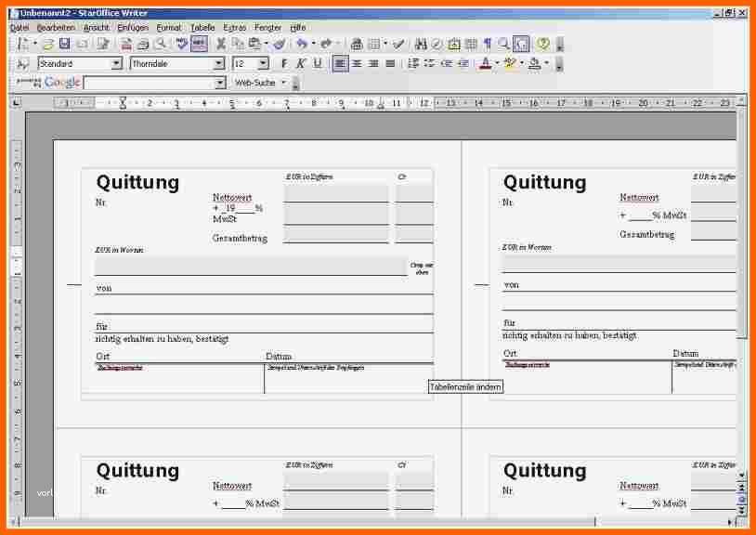Click the Edit File icon
The image size is (756, 535).
(x=103, y=44)
